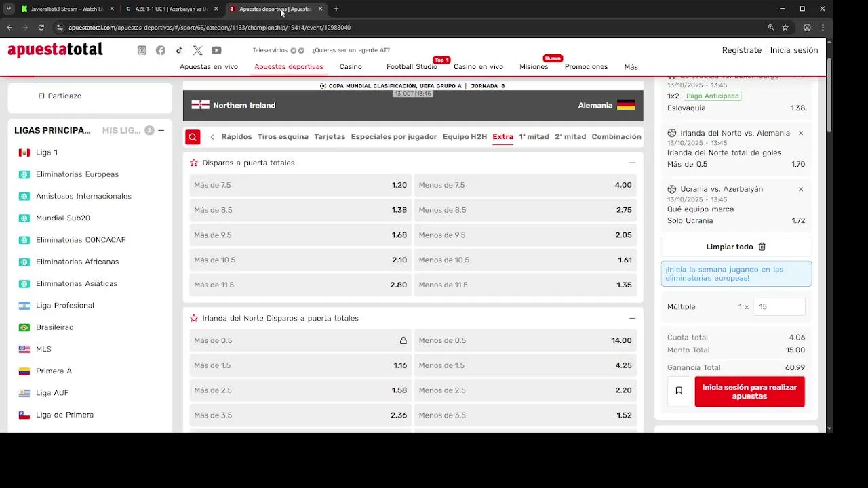Bet on Más de 11.5 at 2.80
868x488 pixels.
pyautogui.click(x=300, y=285)
